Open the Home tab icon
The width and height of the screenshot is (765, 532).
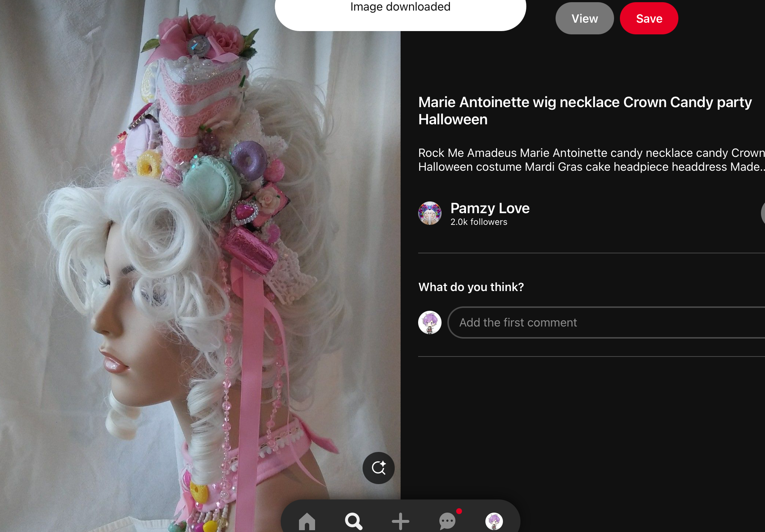(x=307, y=521)
